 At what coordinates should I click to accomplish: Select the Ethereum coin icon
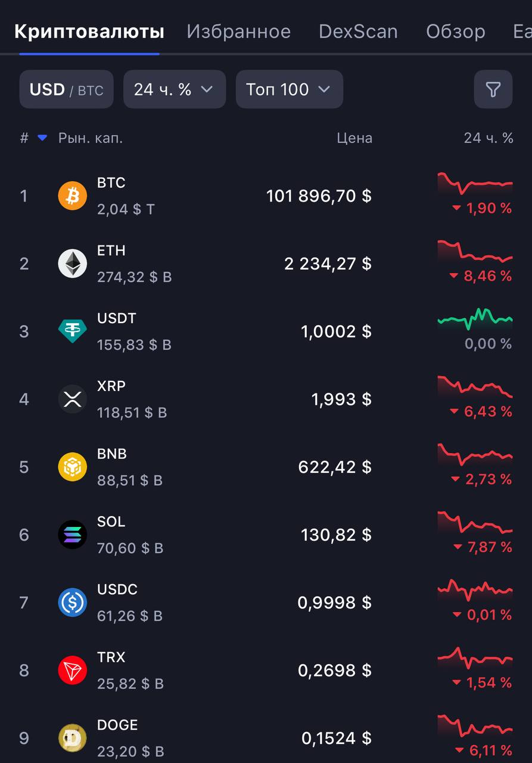click(x=72, y=263)
